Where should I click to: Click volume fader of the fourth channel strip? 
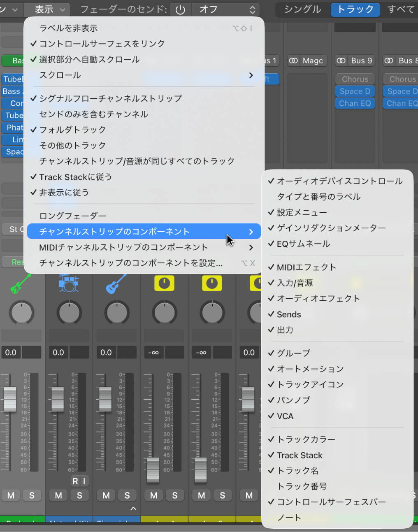pos(153,470)
